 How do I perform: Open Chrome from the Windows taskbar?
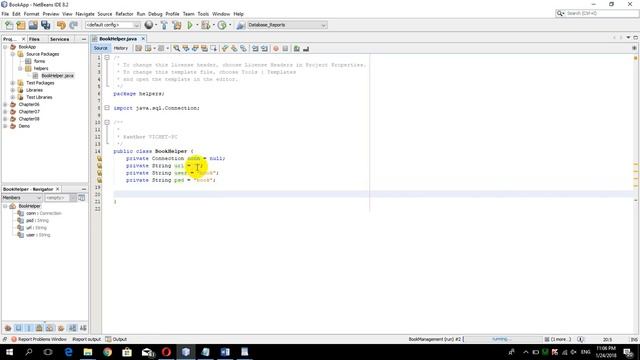click(x=107, y=352)
